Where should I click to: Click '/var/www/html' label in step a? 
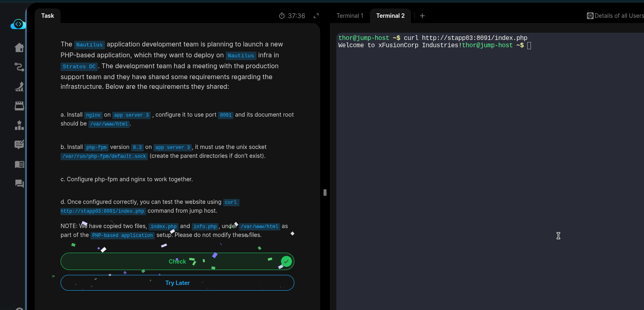tap(109, 124)
